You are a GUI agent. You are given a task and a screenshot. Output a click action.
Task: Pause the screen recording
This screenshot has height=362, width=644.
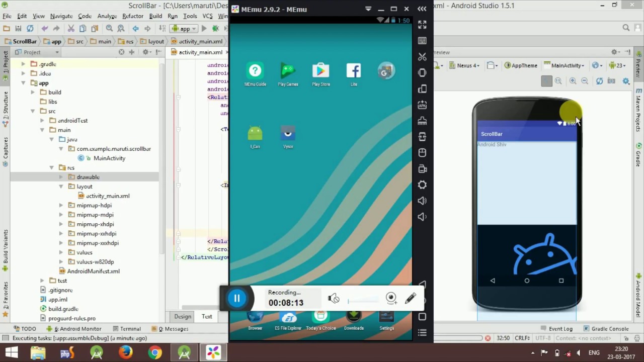[236, 298]
